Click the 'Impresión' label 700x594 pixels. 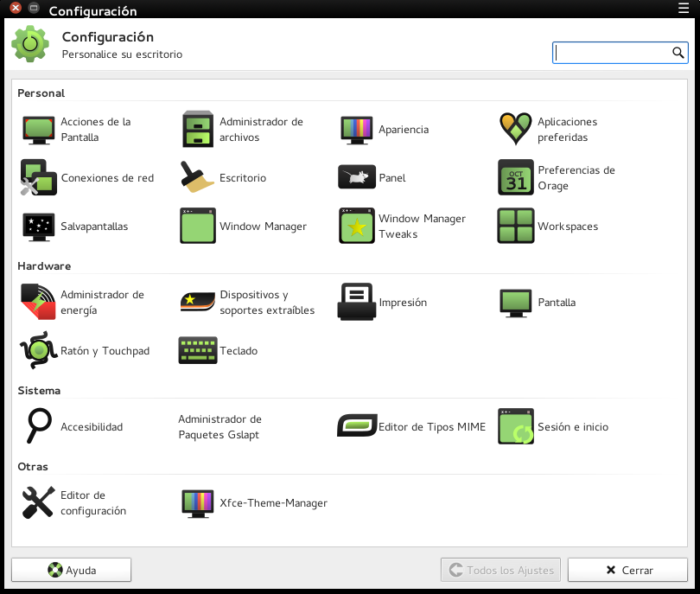click(403, 303)
